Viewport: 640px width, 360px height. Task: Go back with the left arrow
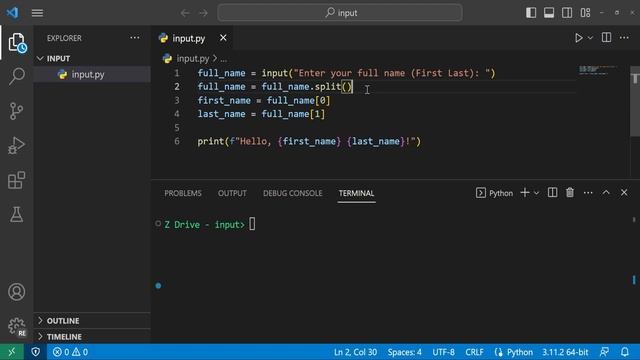tap(185, 13)
